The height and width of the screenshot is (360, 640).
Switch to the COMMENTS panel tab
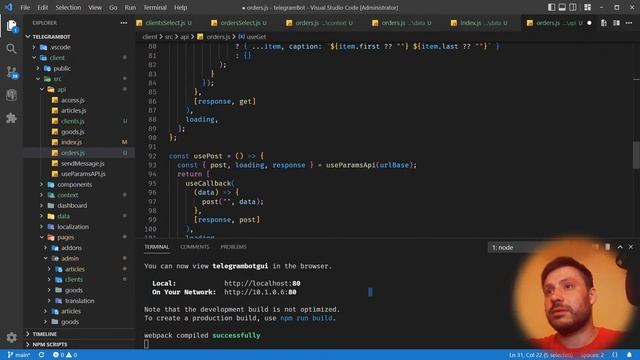point(195,247)
